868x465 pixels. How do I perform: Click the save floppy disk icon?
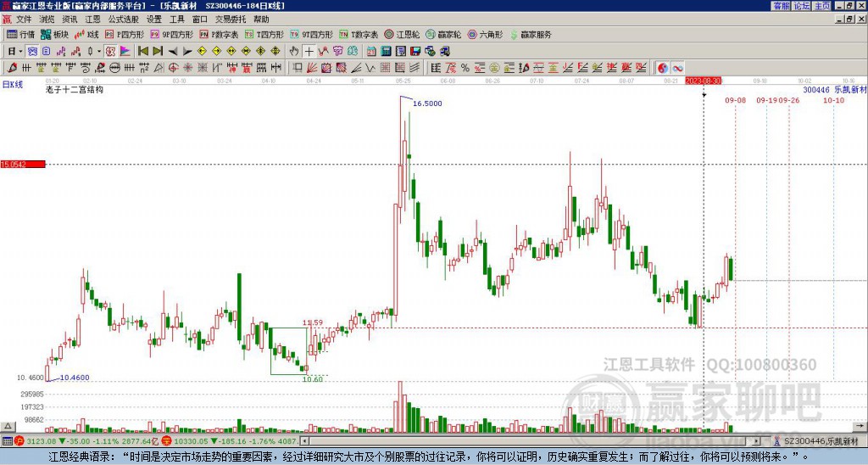click(415, 51)
